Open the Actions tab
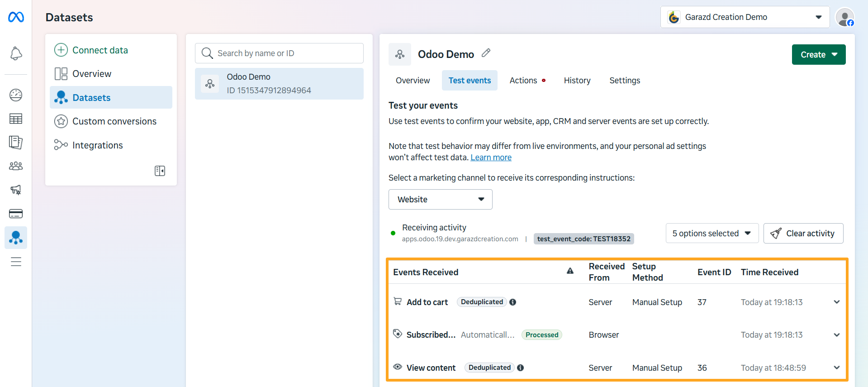 click(527, 80)
